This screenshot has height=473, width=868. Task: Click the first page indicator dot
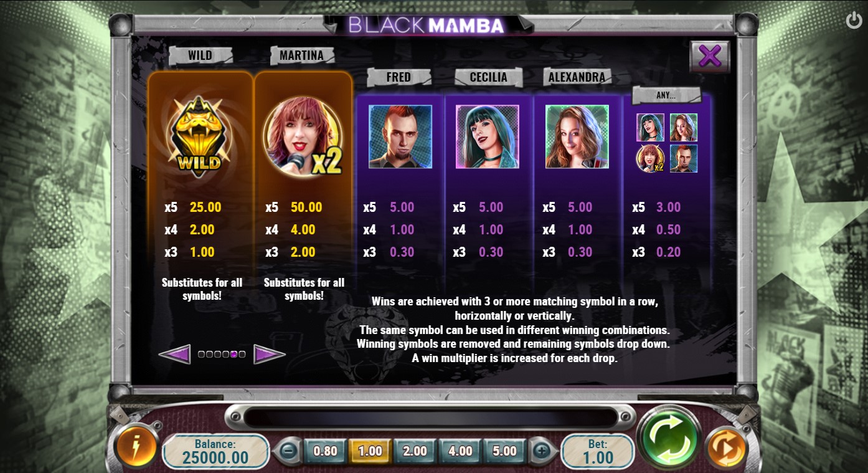click(202, 354)
